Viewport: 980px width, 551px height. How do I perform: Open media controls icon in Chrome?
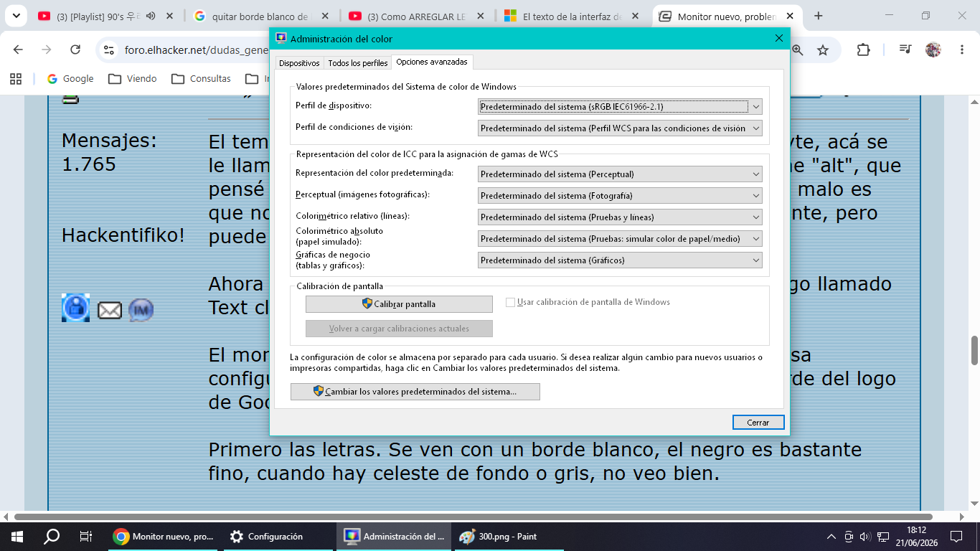905,50
